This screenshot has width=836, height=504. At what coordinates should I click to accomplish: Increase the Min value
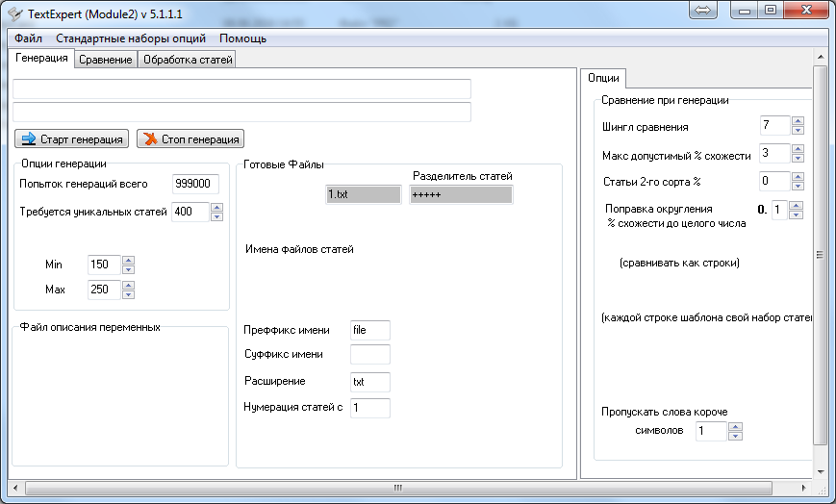(x=129, y=261)
